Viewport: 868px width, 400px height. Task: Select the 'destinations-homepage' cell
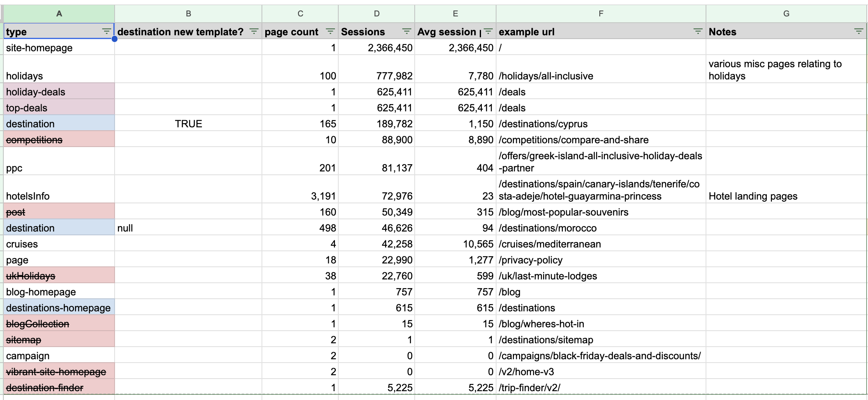[59, 308]
